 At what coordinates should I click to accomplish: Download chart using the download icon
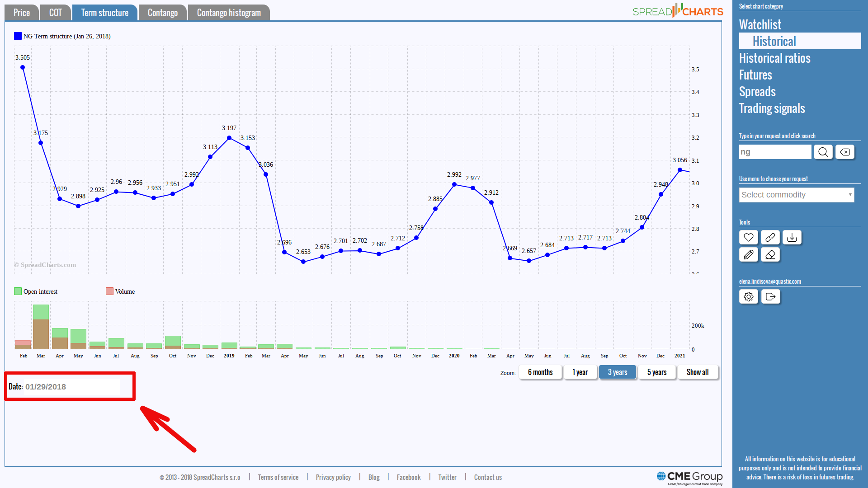click(x=792, y=237)
